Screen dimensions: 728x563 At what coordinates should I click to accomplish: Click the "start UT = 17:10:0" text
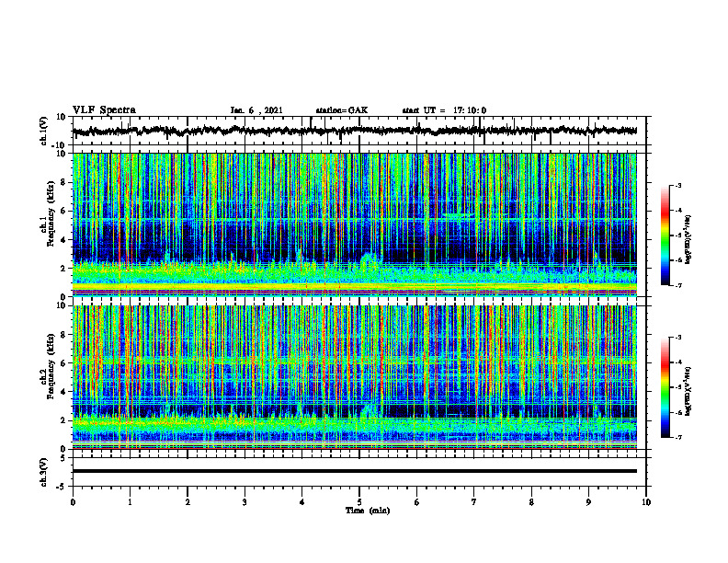click(444, 110)
